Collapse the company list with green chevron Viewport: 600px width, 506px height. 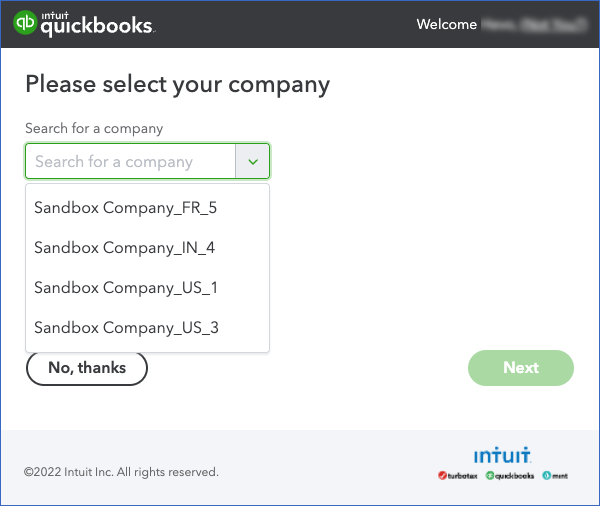point(253,162)
